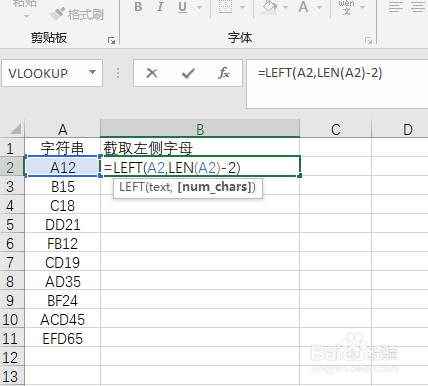Cancel formula entry with X button
Screen dimensions: 428x386
tap(152, 73)
